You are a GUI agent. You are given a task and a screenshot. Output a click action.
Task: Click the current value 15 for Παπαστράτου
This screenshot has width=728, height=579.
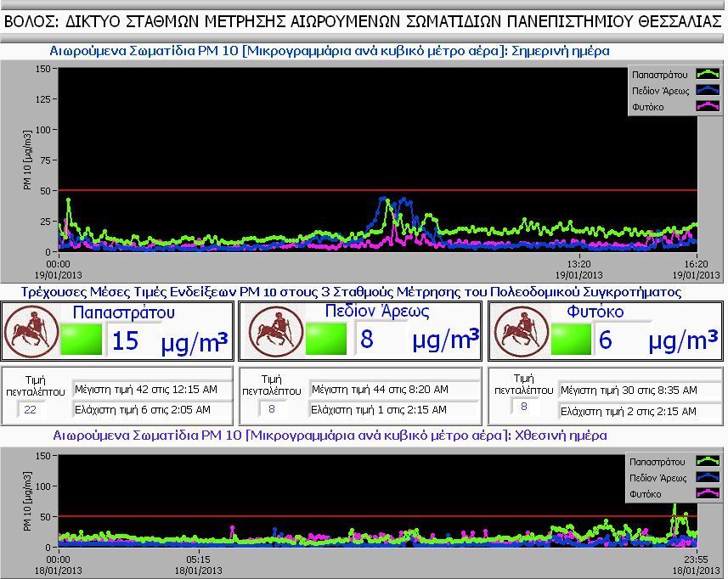[126, 341]
